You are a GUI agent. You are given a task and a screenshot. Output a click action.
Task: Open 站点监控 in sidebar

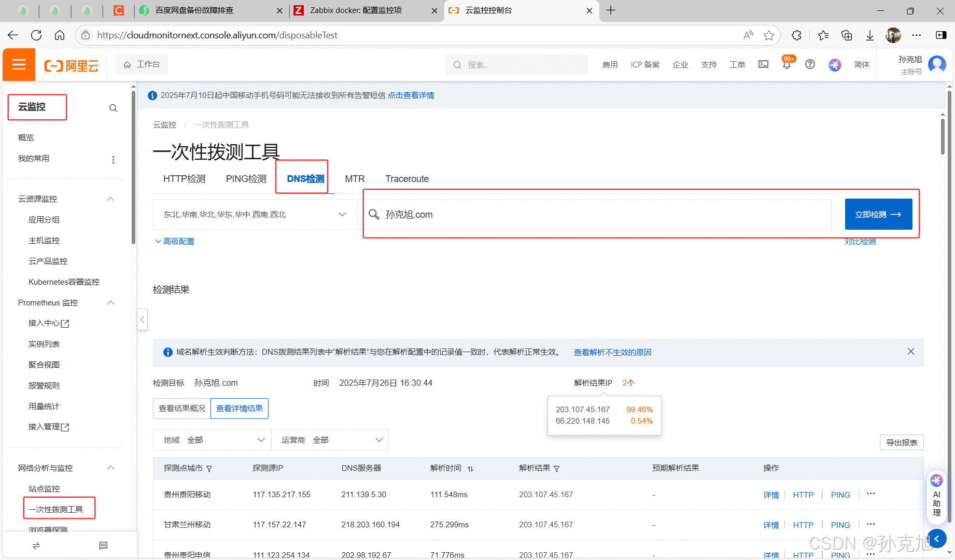(x=44, y=488)
